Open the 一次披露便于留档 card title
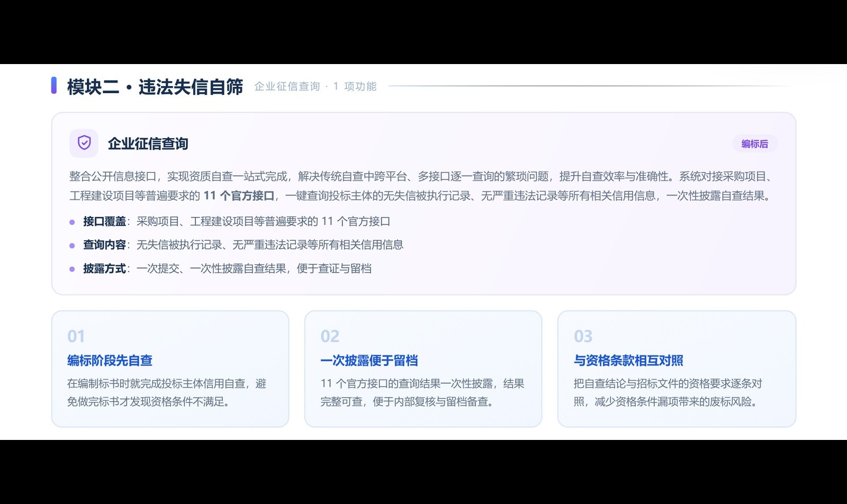847x504 pixels. pos(369,361)
